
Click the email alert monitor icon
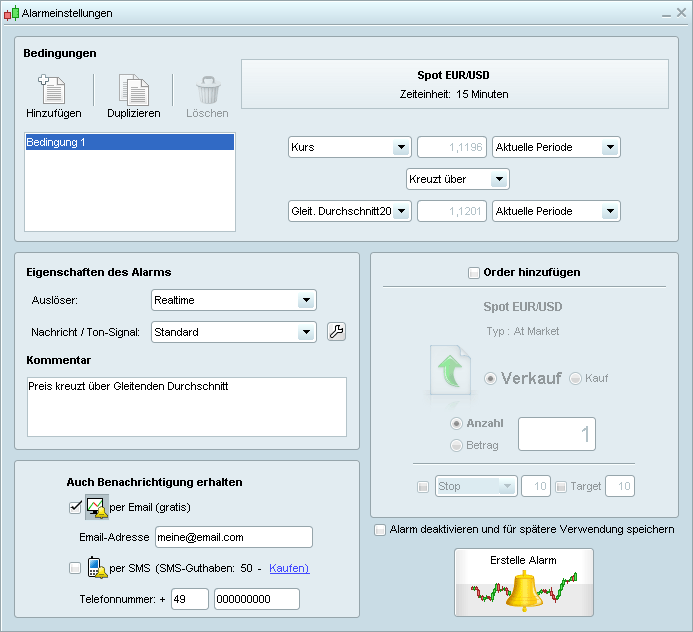[x=97, y=507]
